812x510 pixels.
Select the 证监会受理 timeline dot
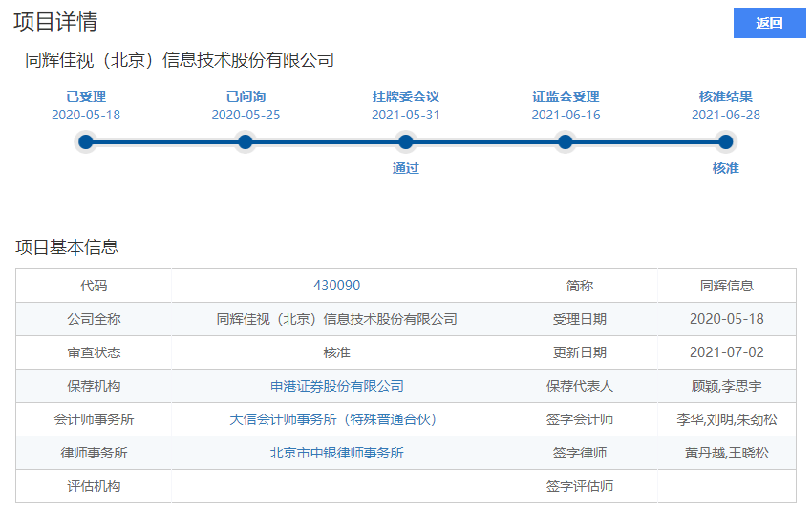[x=566, y=141]
